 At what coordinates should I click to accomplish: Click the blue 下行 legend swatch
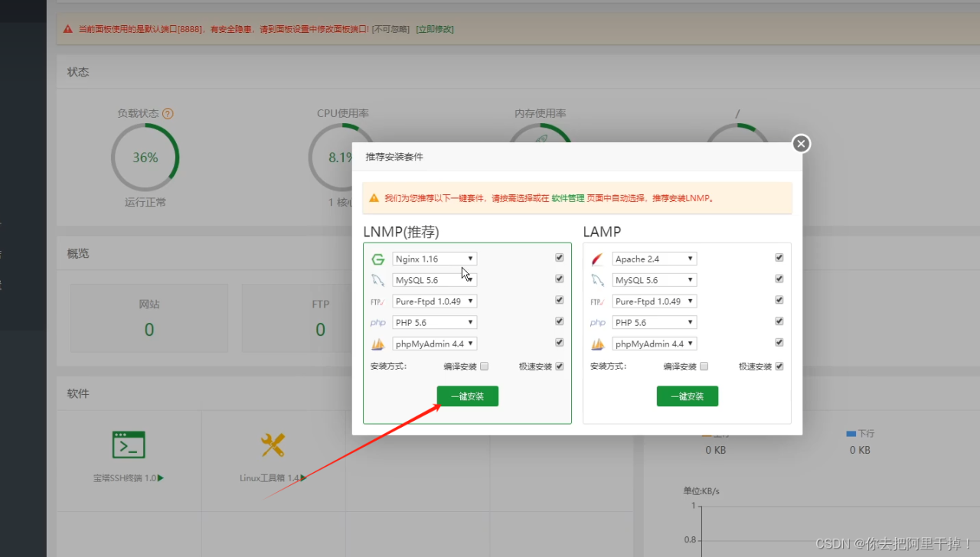tap(851, 434)
